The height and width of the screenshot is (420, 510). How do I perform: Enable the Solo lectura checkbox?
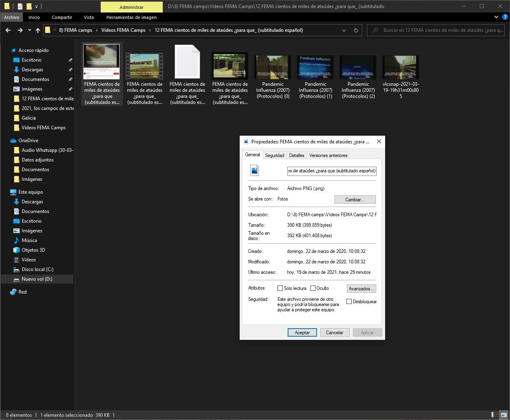click(280, 288)
